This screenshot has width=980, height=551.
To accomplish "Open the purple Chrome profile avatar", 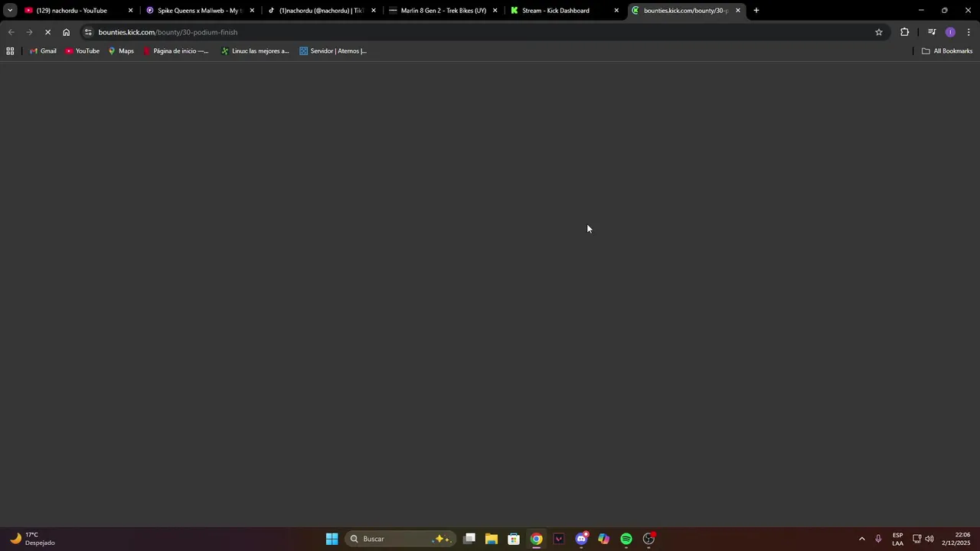I will 950,32.
